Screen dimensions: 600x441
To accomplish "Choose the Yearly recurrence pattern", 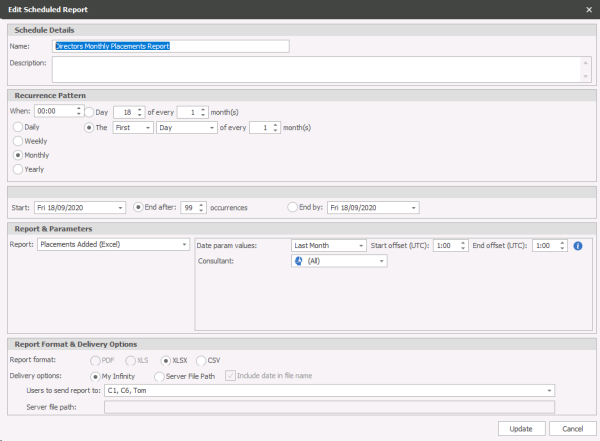I will [x=18, y=169].
